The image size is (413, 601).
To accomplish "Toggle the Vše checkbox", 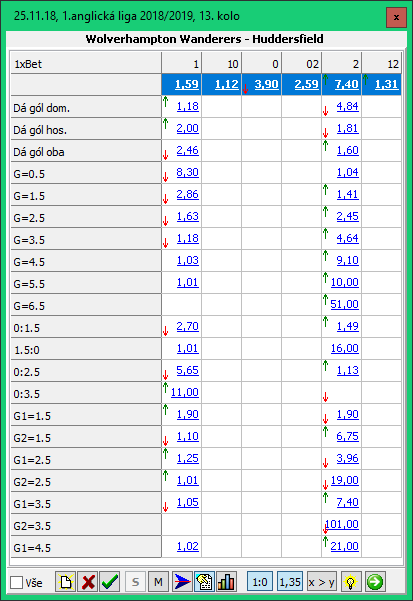I will (x=16, y=583).
